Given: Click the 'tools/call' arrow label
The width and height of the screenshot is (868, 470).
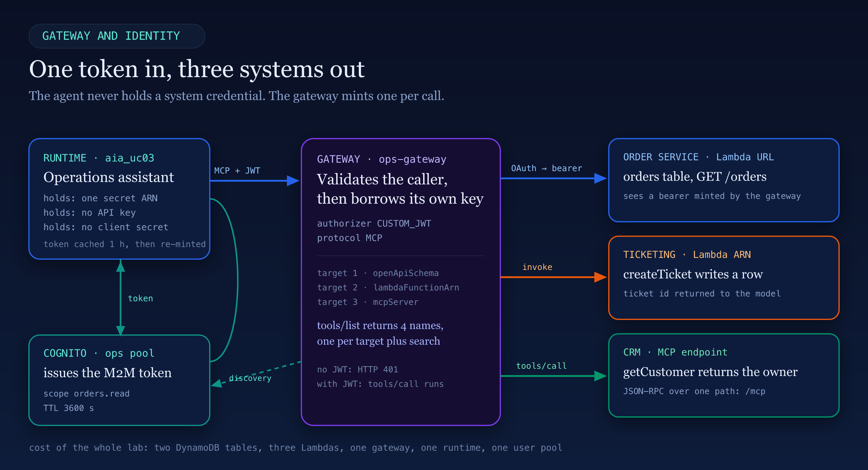Looking at the screenshot, I should tap(541, 365).
